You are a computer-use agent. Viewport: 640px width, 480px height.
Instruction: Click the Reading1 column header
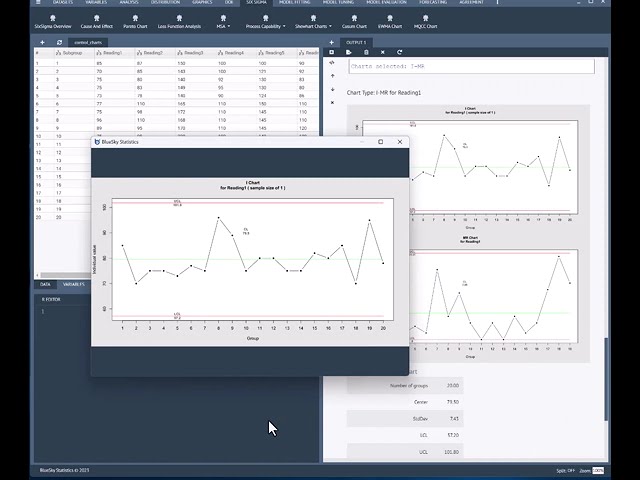pyautogui.click(x=114, y=53)
